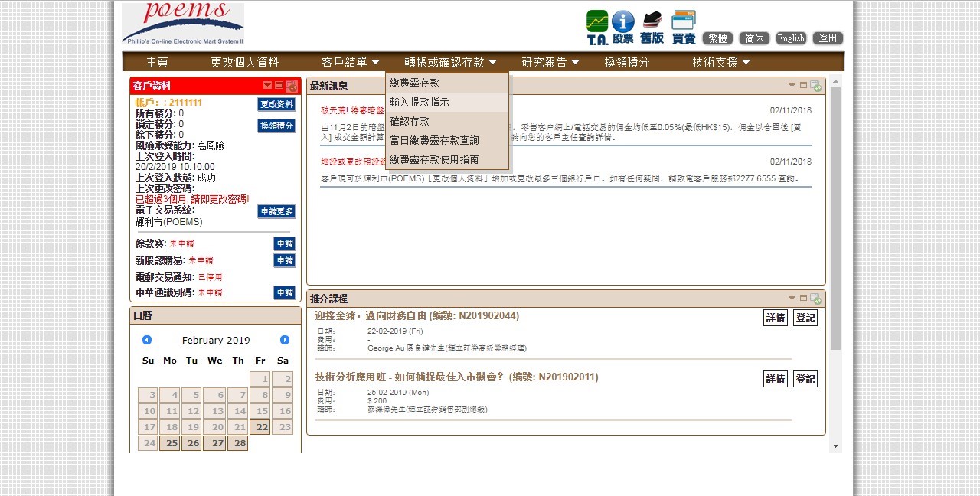Go to previous month in the calendar
980x496 pixels.
coord(147,340)
